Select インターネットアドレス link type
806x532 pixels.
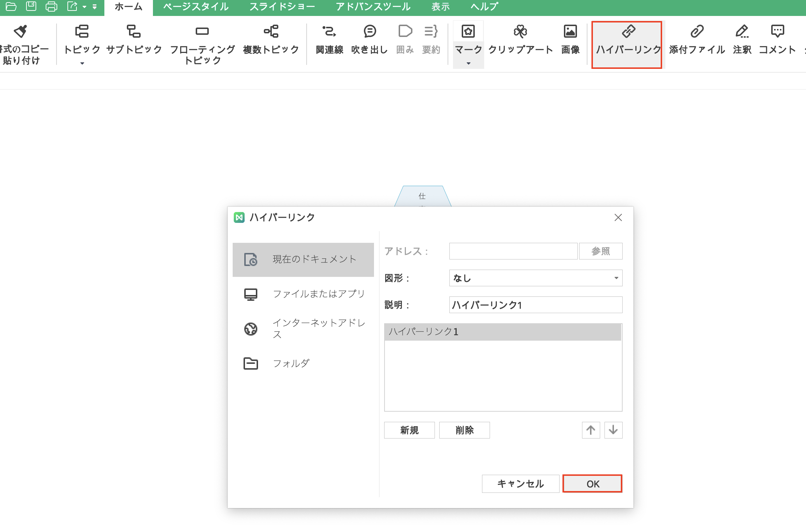pos(303,328)
